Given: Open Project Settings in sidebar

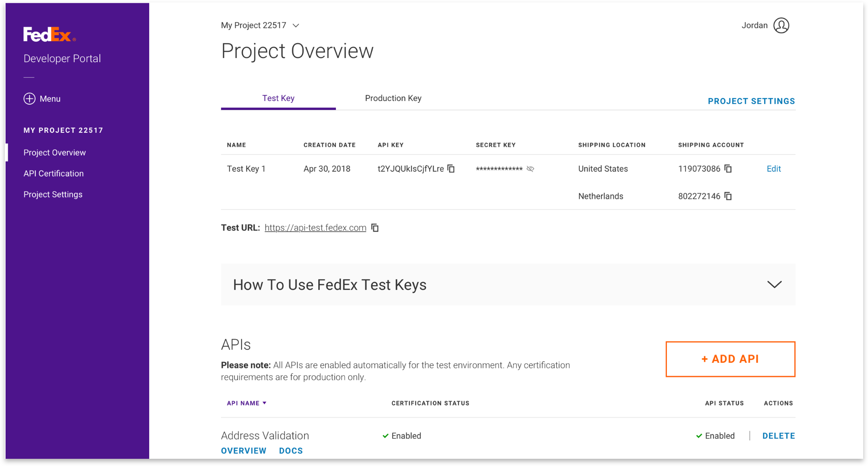Looking at the screenshot, I should [x=53, y=195].
